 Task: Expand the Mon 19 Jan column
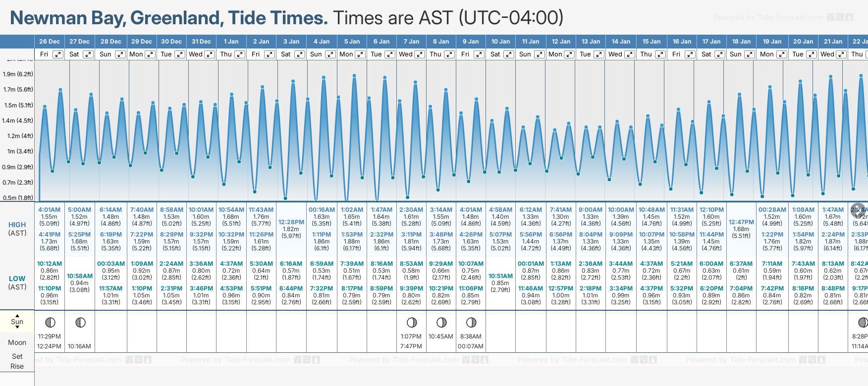pos(781,54)
